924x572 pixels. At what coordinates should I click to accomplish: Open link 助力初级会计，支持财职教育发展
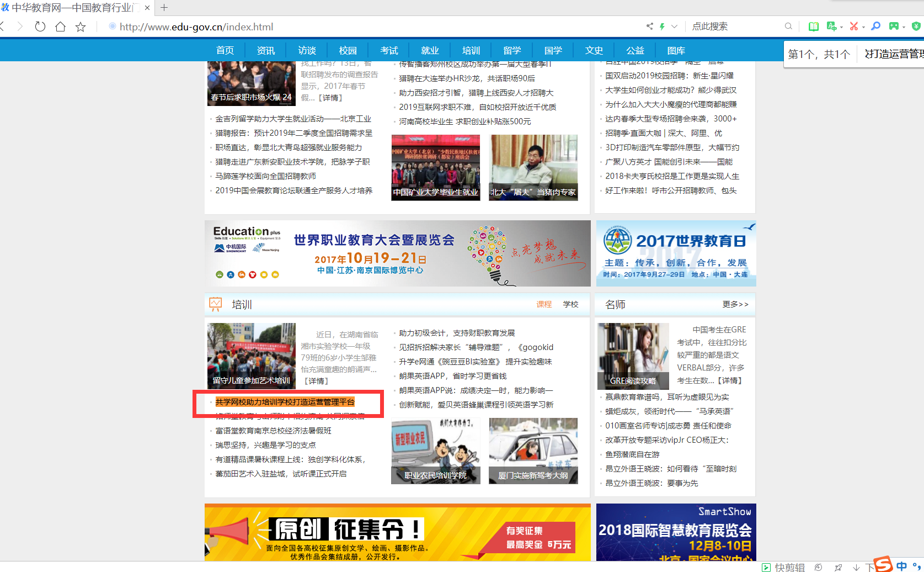click(457, 333)
